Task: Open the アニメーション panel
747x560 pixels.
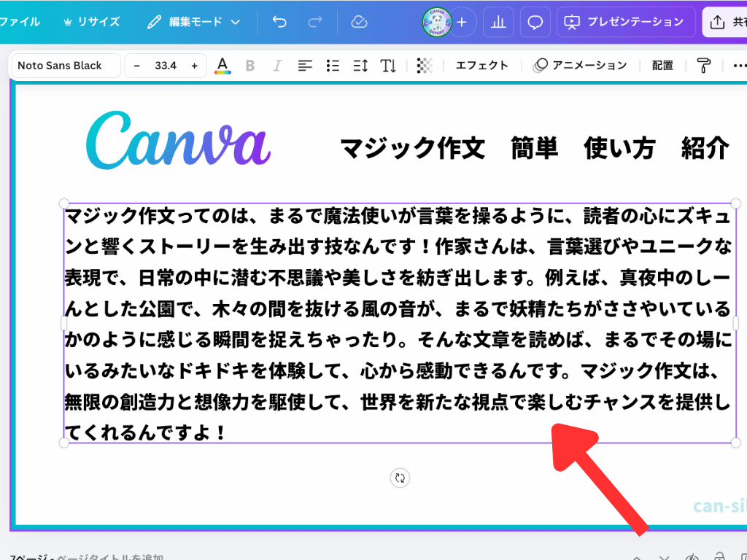Action: tap(580, 66)
